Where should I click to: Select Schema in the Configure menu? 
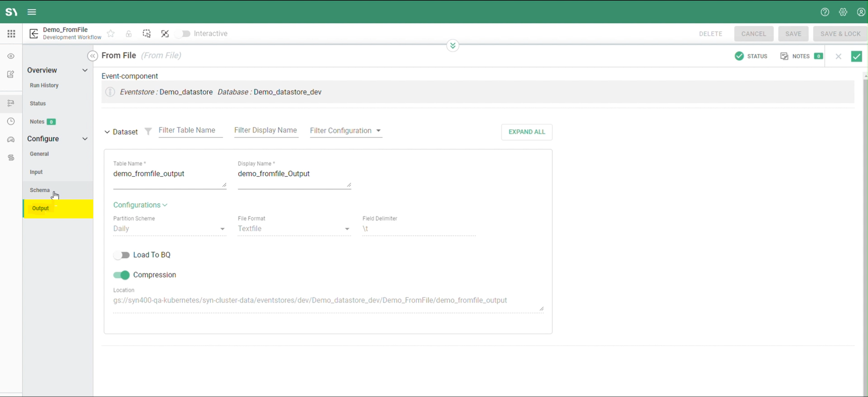click(x=40, y=190)
